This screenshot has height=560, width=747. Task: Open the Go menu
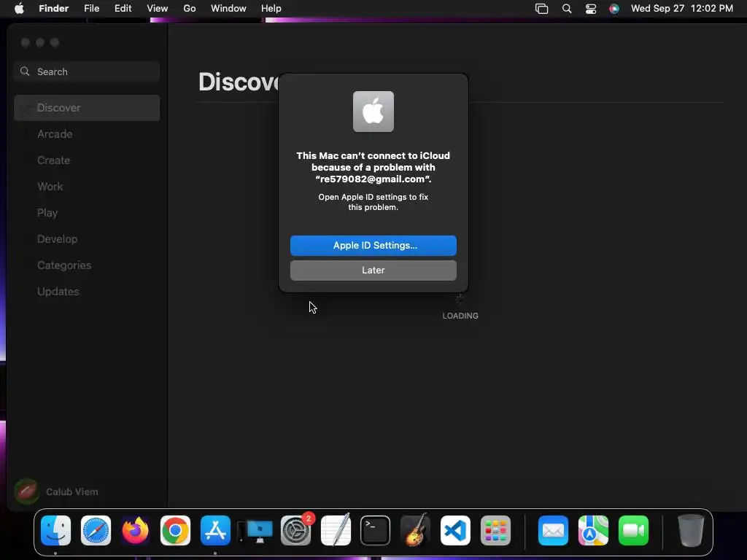point(190,9)
